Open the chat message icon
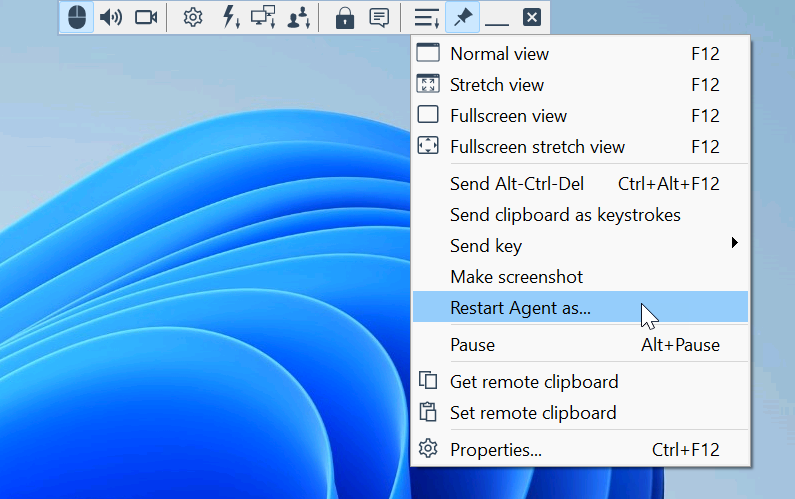The height and width of the screenshot is (499, 795). coord(379,17)
